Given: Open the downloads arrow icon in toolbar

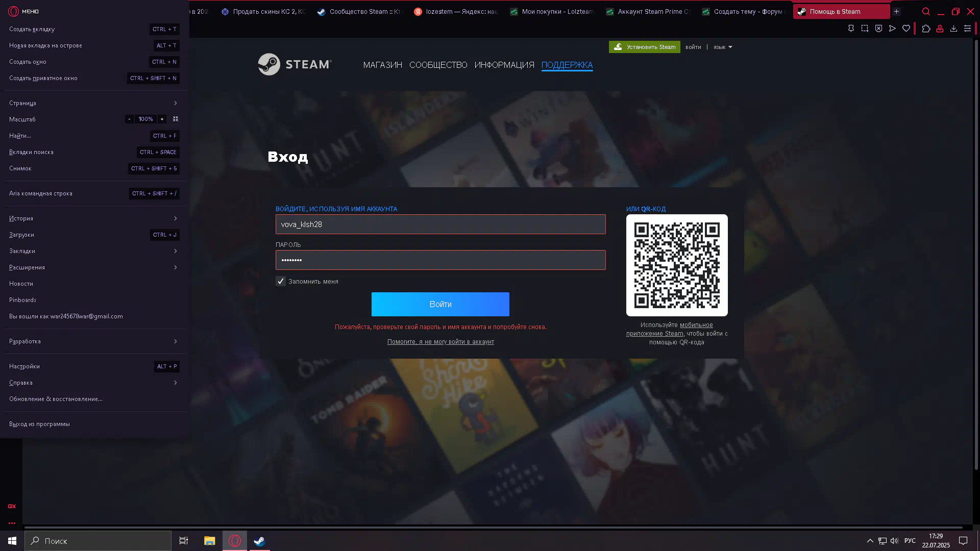Looking at the screenshot, I should [953, 29].
